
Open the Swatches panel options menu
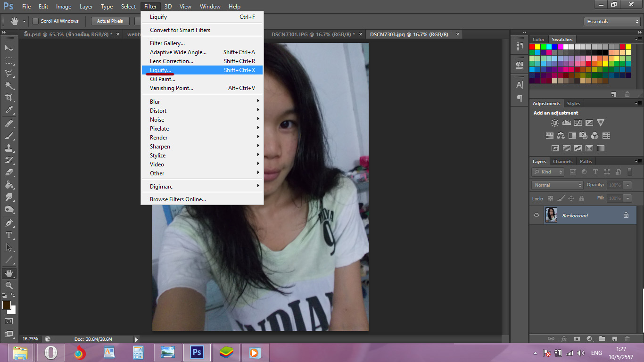(x=638, y=39)
